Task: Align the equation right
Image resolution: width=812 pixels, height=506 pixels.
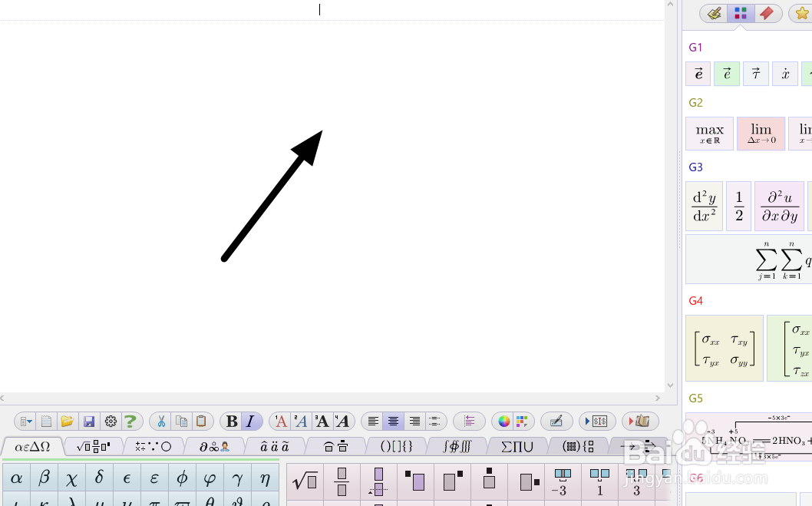Action: coord(414,422)
